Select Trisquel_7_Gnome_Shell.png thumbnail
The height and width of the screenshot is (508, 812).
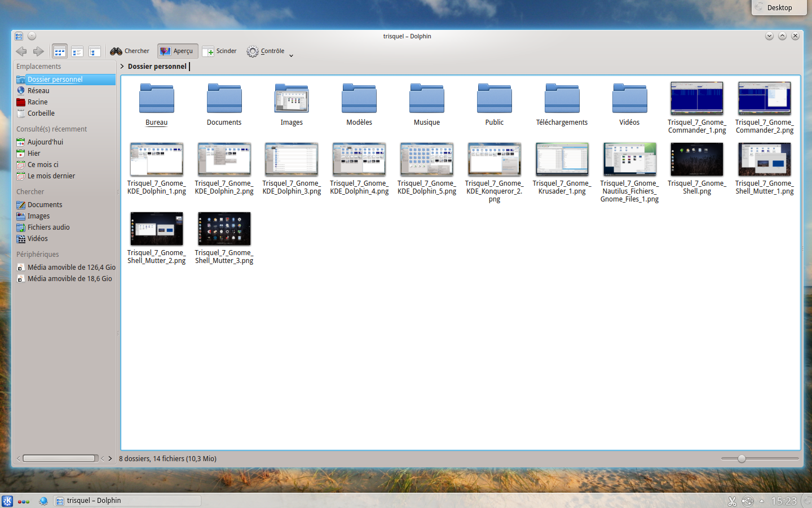pyautogui.click(x=697, y=159)
